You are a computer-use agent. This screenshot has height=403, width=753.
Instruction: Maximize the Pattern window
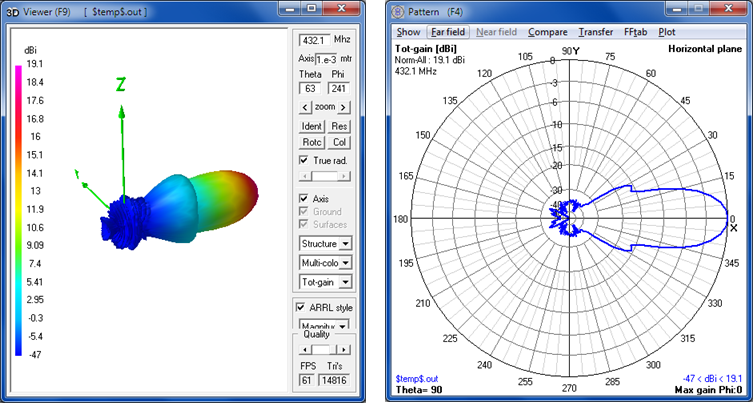point(700,11)
